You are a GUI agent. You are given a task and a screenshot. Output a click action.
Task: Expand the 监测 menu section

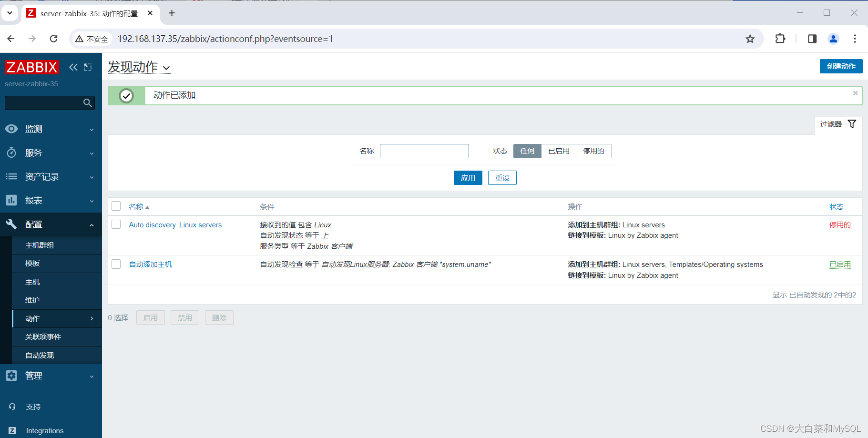click(x=92, y=129)
